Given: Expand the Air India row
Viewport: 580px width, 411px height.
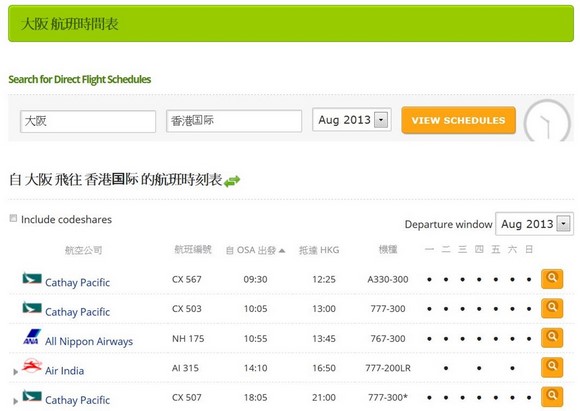Looking at the screenshot, I should 16,372.
